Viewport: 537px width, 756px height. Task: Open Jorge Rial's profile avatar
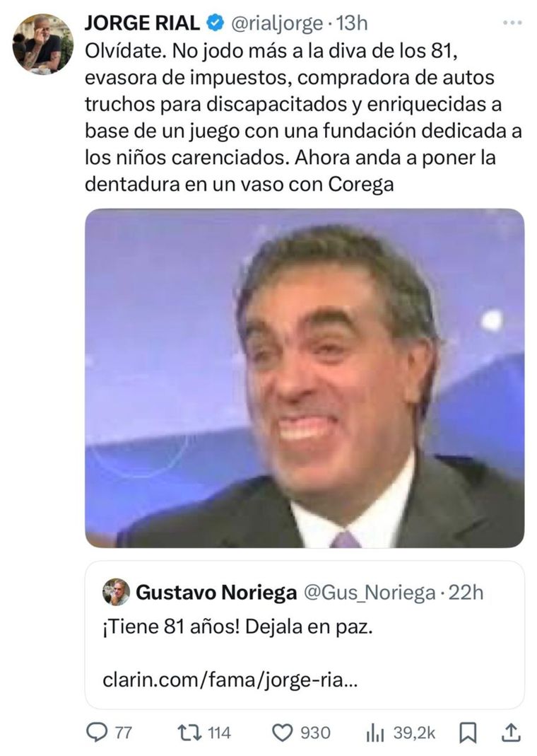(x=42, y=44)
